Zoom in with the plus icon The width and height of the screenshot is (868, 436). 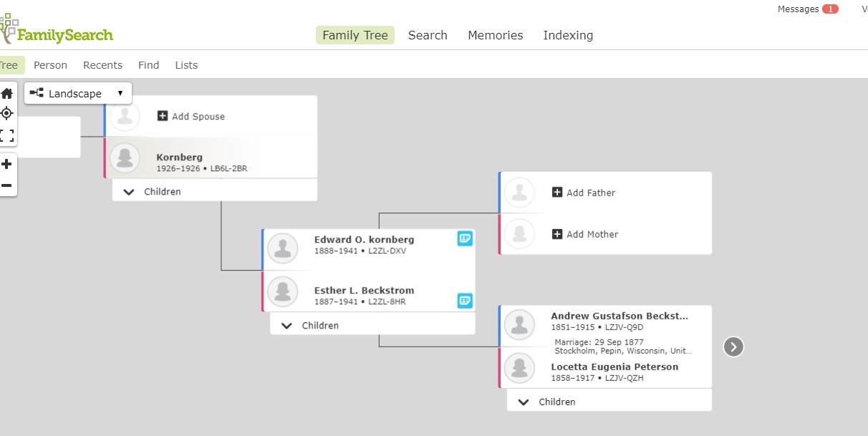[x=7, y=164]
